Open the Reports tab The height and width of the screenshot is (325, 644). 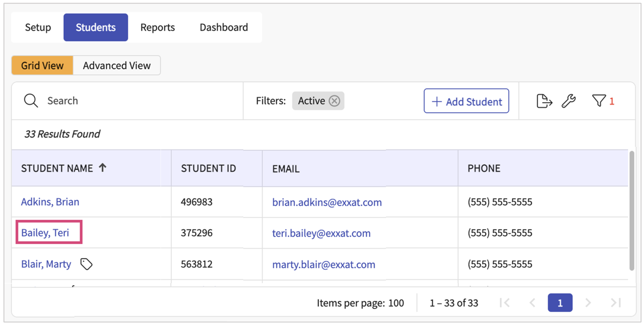[x=157, y=28]
